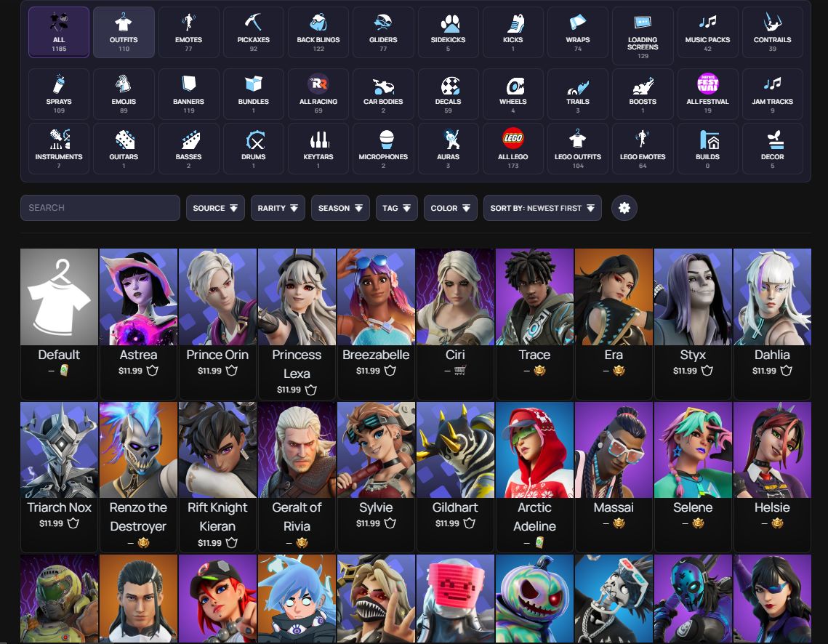The height and width of the screenshot is (644, 828).
Task: Expand the Color filter dropdown
Action: coord(451,208)
